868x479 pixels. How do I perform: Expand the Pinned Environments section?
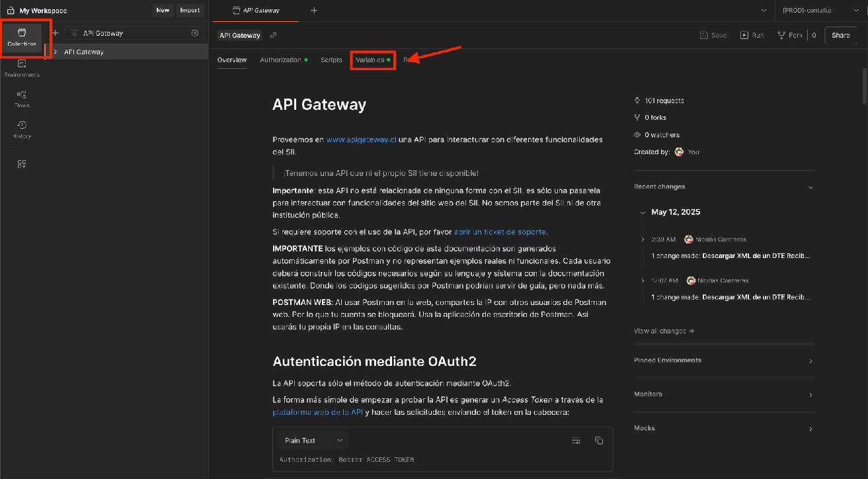click(810, 361)
